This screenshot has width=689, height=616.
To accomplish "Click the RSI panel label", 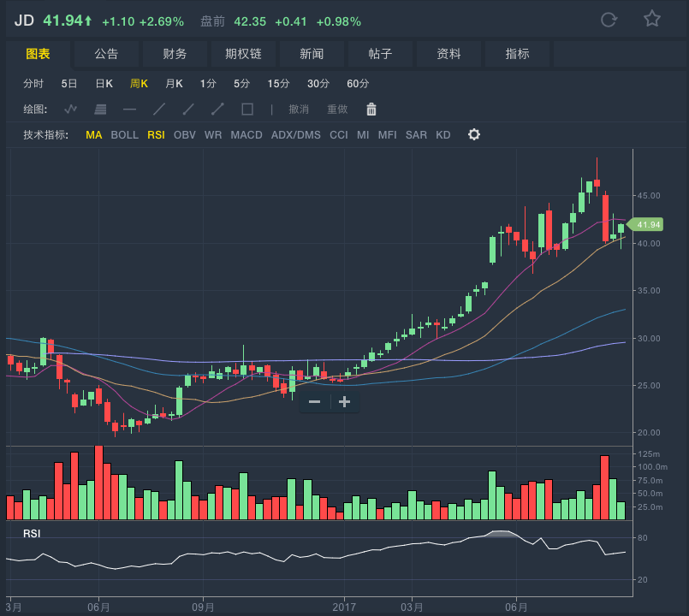I will pyautogui.click(x=32, y=533).
